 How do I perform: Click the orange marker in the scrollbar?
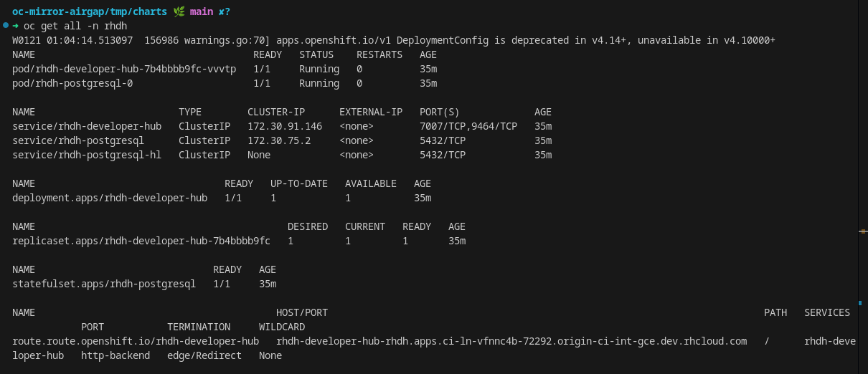point(863,231)
